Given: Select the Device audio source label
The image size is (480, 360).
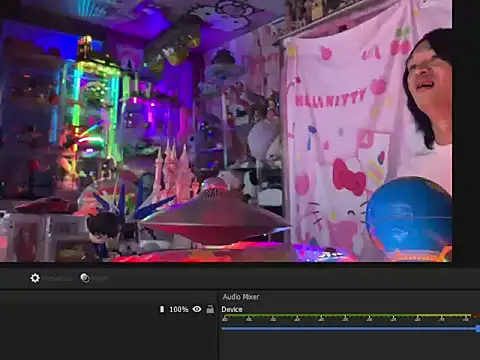Looking at the screenshot, I should (x=232, y=309).
